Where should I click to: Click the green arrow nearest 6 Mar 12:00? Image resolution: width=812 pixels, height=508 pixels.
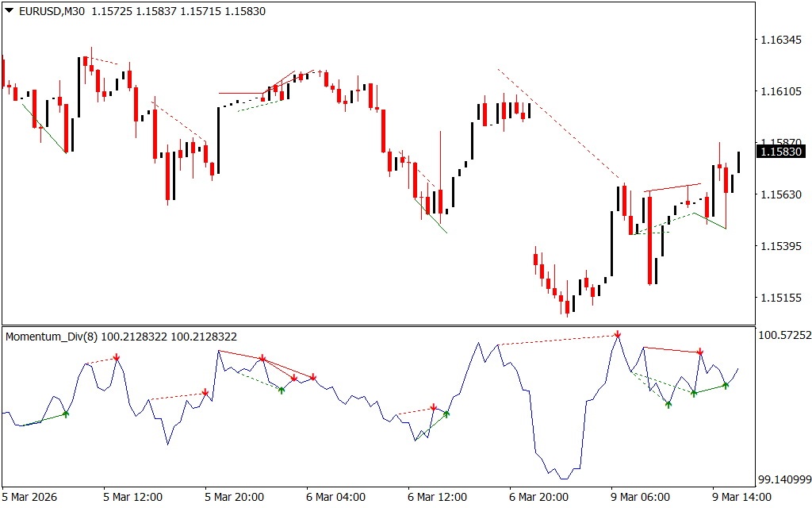pyautogui.click(x=446, y=413)
